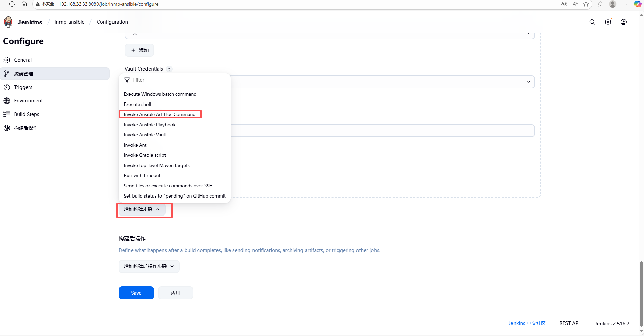Open the Copilot icon
Screen dimensions: 644x336
point(638,4)
